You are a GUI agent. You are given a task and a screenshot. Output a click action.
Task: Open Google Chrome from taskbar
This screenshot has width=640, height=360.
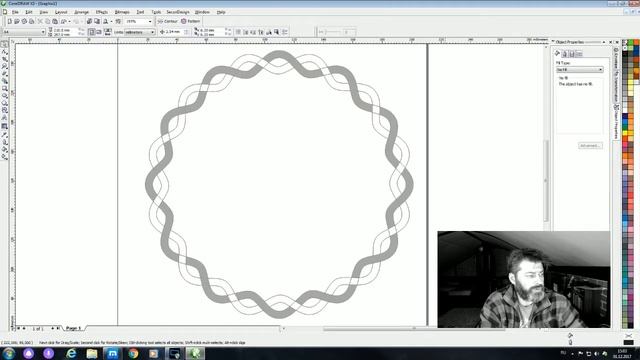point(133,353)
